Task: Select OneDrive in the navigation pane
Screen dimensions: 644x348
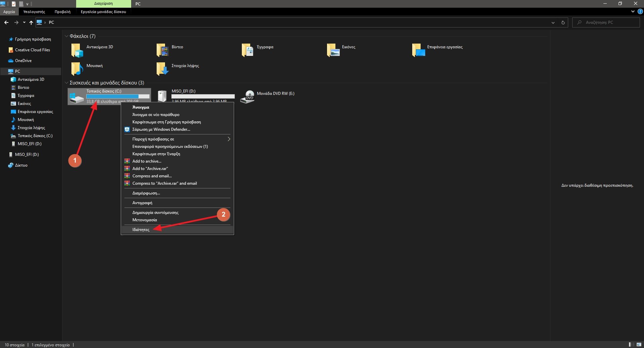Action: coord(23,61)
